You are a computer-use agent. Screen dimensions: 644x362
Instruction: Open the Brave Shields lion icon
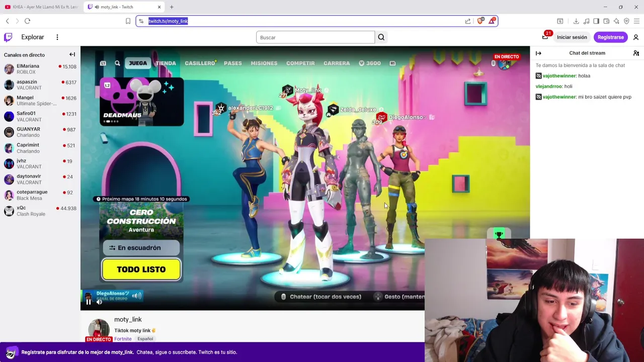coord(480,21)
